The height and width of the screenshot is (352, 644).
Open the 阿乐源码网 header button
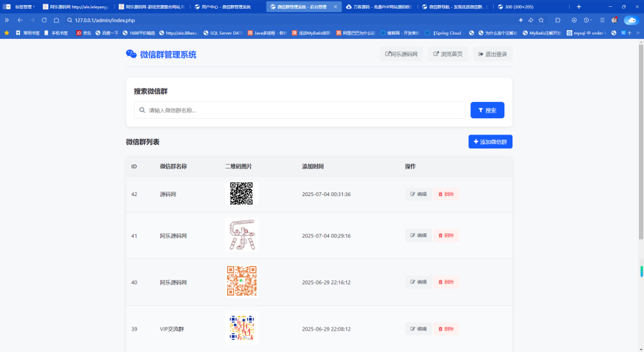(401, 54)
